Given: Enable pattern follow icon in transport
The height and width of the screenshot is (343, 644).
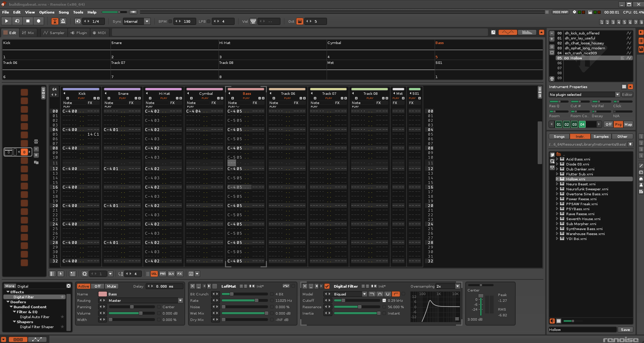Looking at the screenshot, I should point(55,21).
